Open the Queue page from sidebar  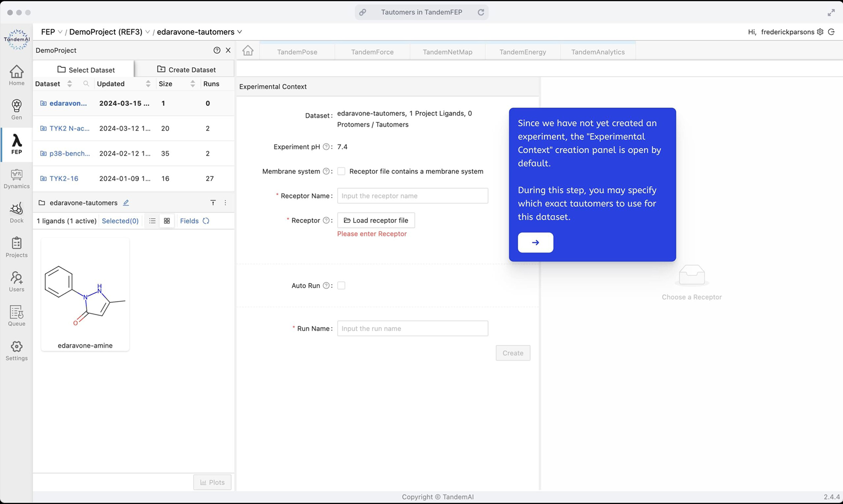coord(16,316)
